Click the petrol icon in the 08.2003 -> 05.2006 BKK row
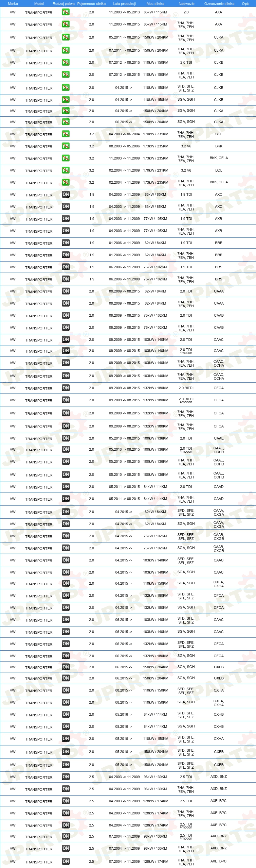256x868 pixels. click(x=65, y=146)
